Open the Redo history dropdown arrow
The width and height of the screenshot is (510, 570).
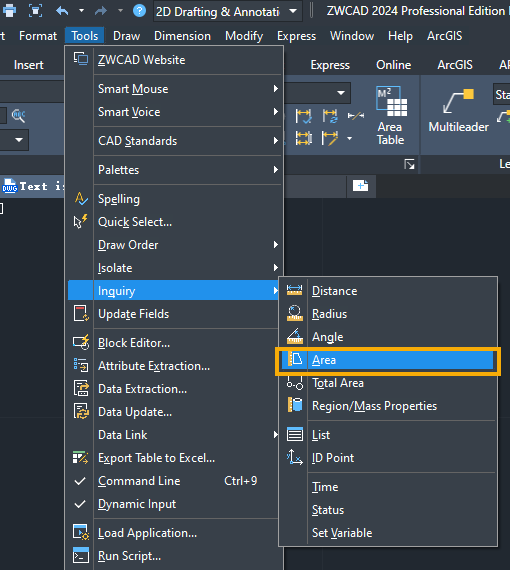(x=120, y=11)
